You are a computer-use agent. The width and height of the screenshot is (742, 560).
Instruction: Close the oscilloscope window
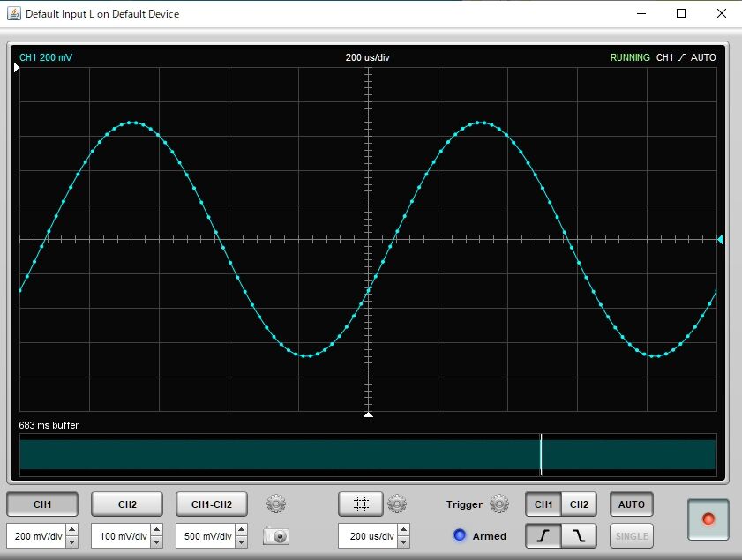[x=721, y=13]
